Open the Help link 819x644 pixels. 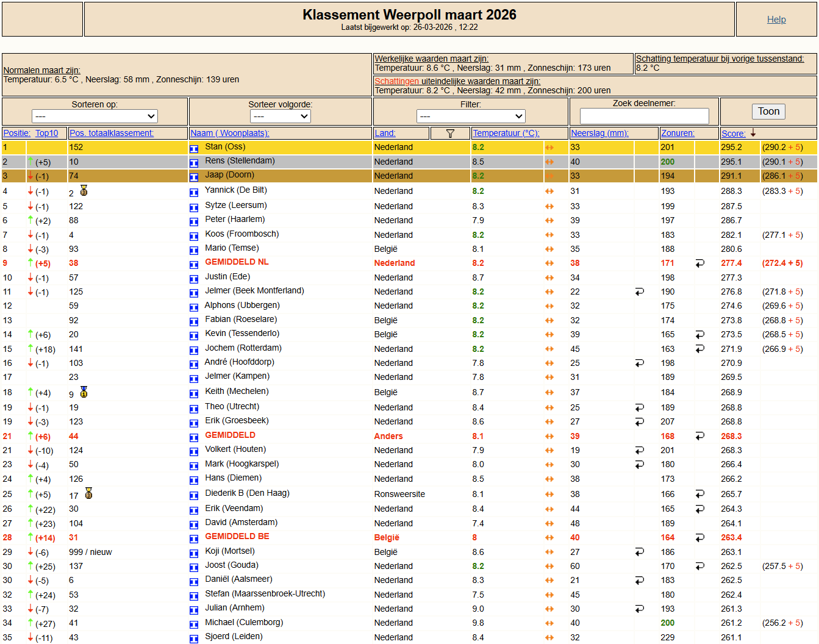(776, 20)
